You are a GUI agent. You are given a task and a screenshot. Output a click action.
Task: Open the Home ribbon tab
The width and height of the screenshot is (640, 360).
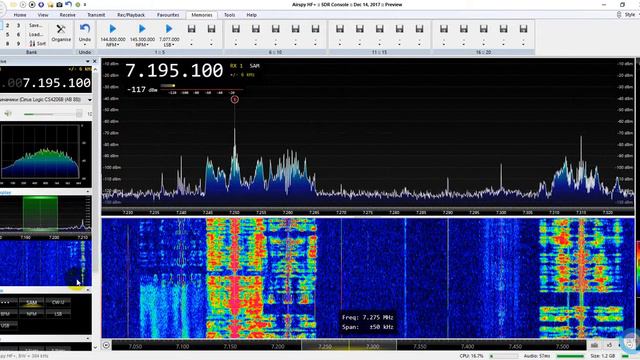point(20,15)
